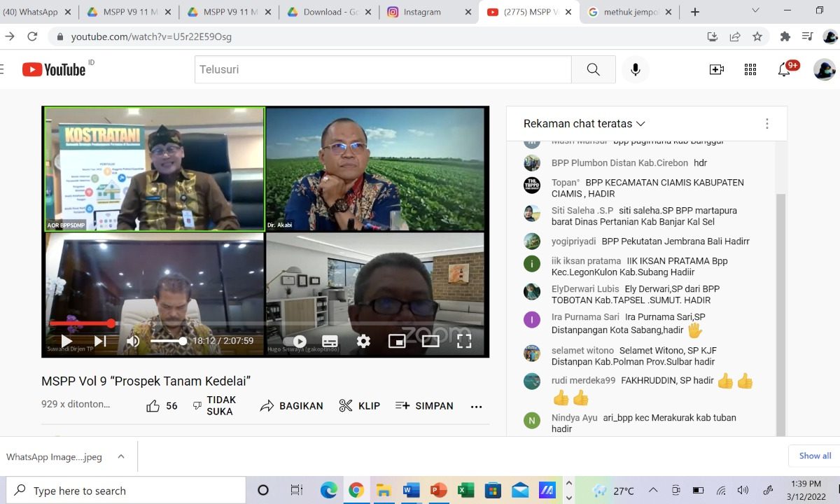
Task: Open chat options three-dot menu
Action: click(x=766, y=124)
